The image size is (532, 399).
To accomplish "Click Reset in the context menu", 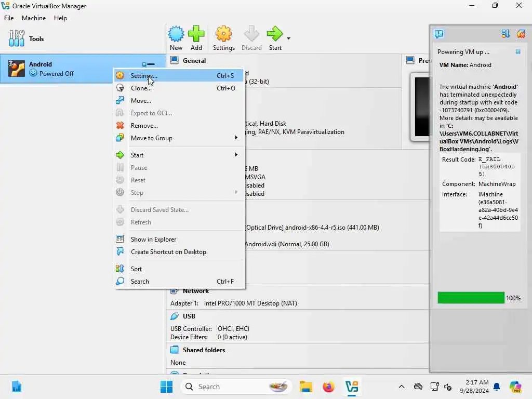I will (x=179, y=180).
